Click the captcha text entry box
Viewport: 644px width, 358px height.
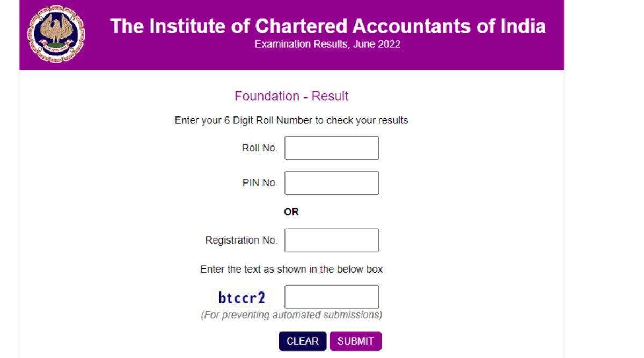click(331, 296)
